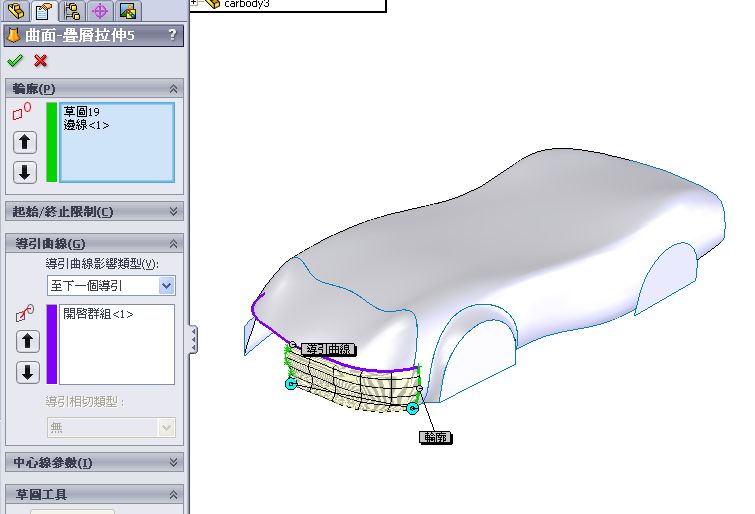Collapse the 輪廓(P) section

tap(173, 89)
